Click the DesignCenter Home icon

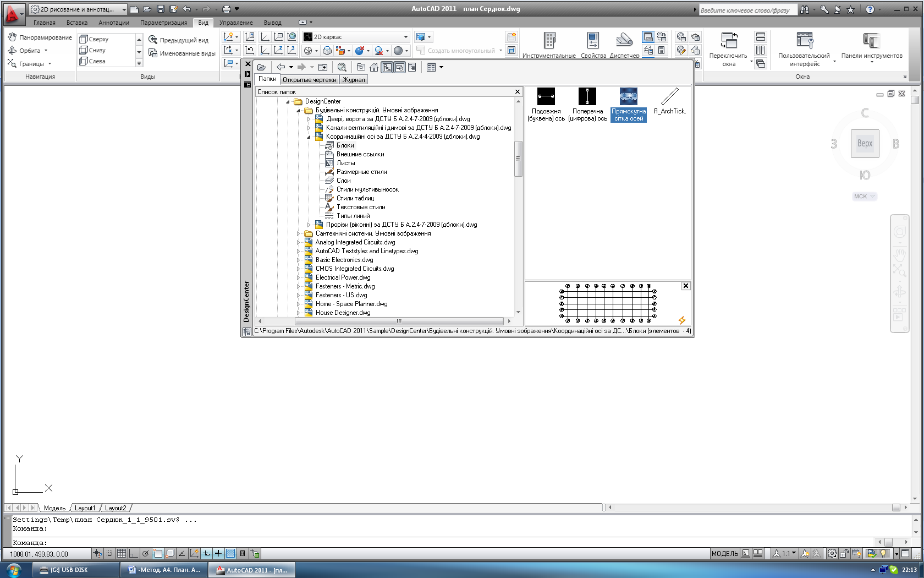[x=374, y=67]
